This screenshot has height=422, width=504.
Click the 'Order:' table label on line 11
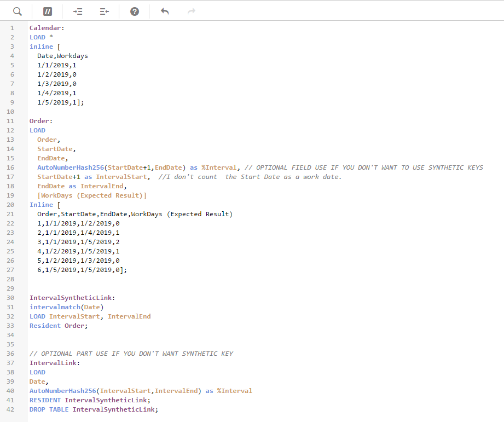coord(41,121)
